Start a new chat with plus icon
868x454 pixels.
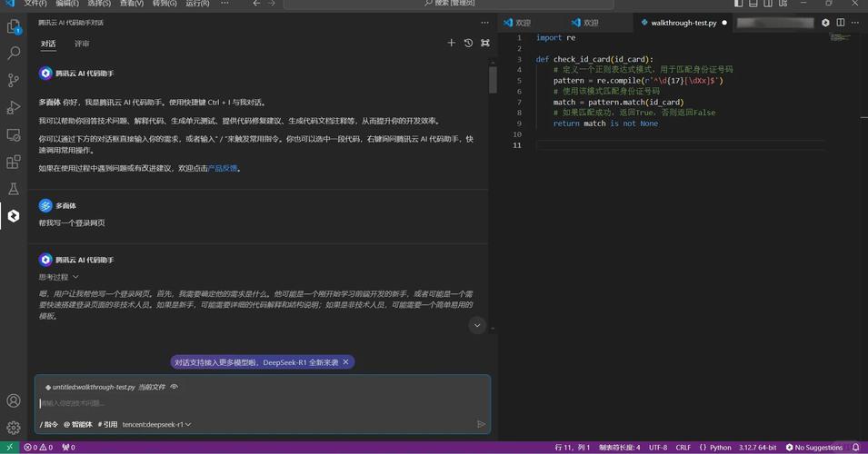coord(451,43)
